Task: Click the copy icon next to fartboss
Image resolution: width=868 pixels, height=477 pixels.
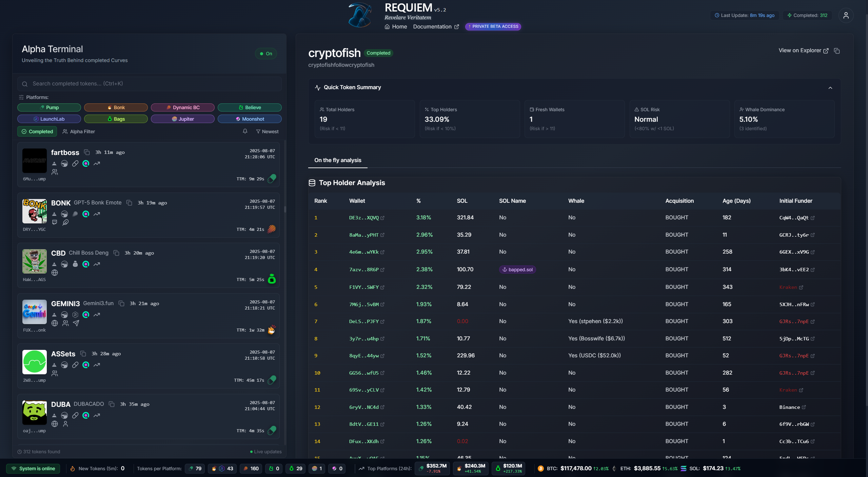Action: [86, 153]
